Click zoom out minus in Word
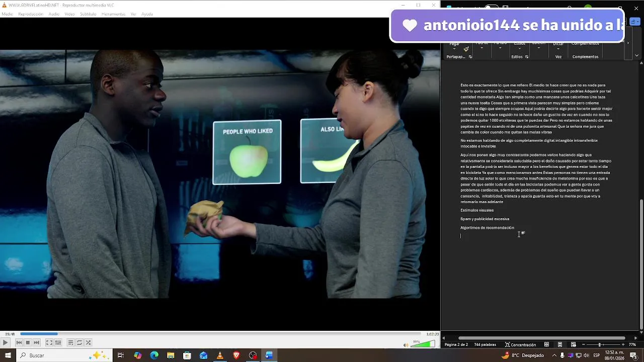The height and width of the screenshot is (362, 644). click(x=583, y=344)
